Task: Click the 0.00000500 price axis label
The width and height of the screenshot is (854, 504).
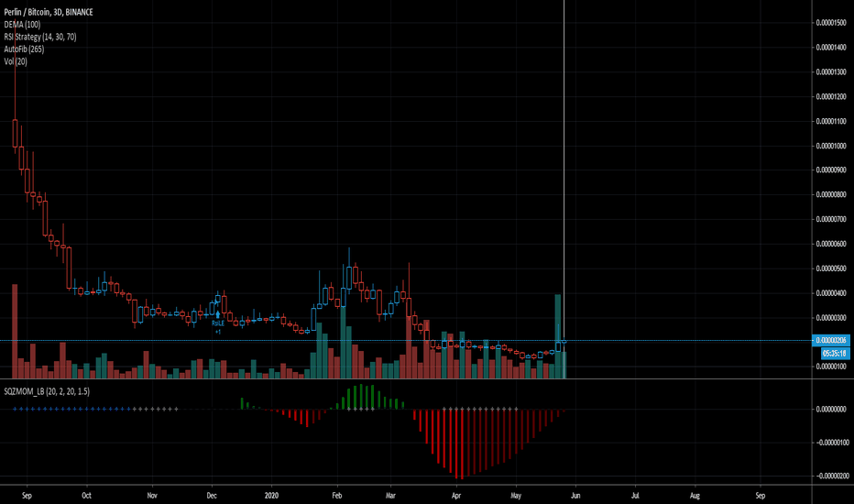Action: (831, 268)
